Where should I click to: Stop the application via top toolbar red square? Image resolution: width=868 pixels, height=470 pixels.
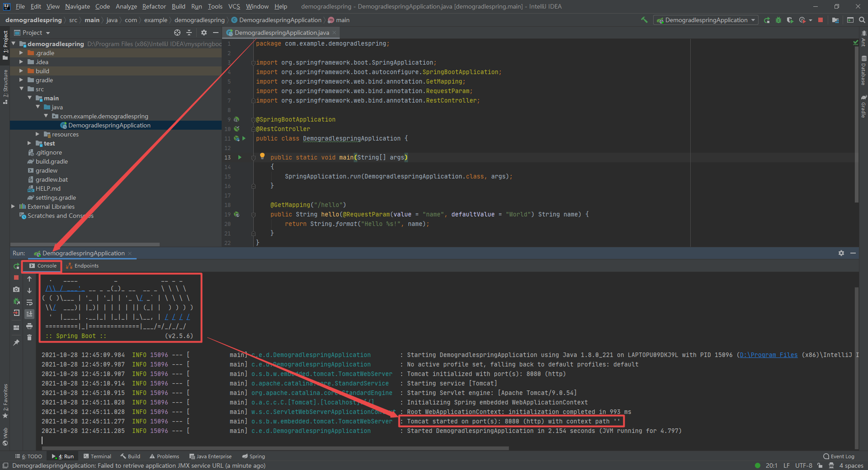click(x=821, y=20)
